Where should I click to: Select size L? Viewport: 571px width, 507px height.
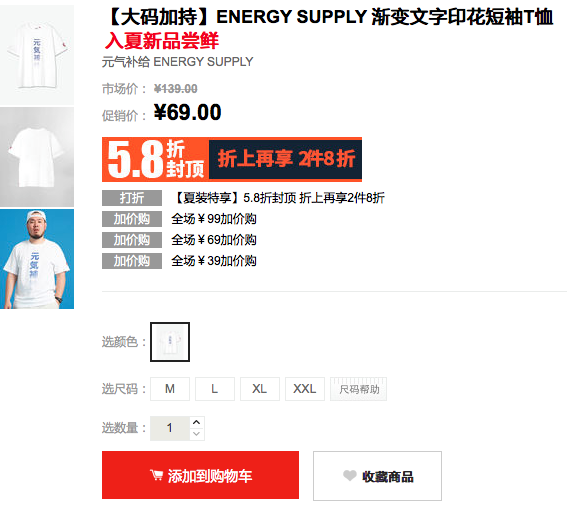pyautogui.click(x=215, y=389)
